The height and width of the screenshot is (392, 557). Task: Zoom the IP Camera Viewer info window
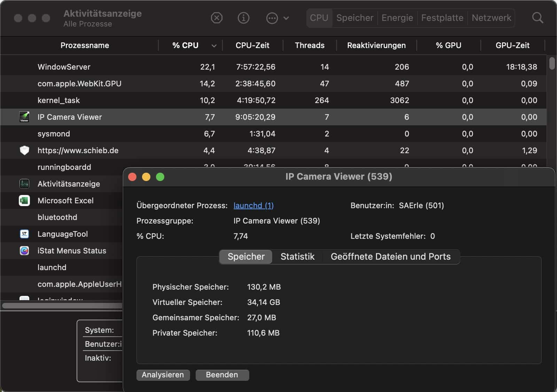[x=160, y=177]
